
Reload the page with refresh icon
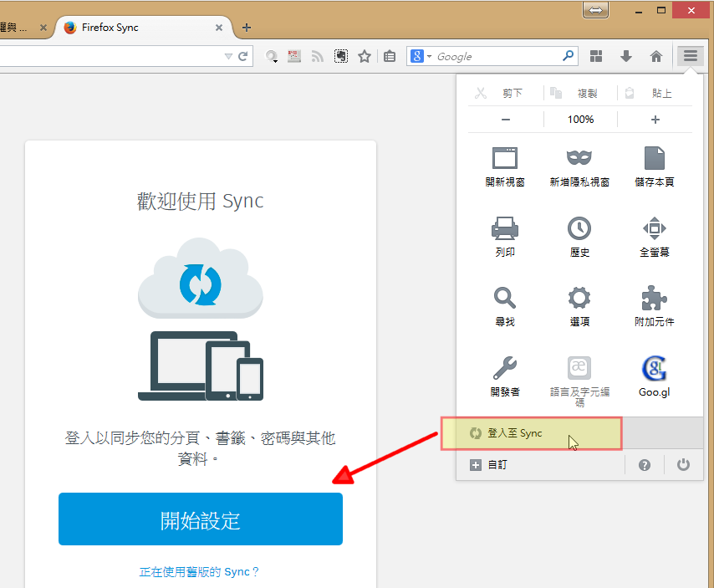(243, 56)
